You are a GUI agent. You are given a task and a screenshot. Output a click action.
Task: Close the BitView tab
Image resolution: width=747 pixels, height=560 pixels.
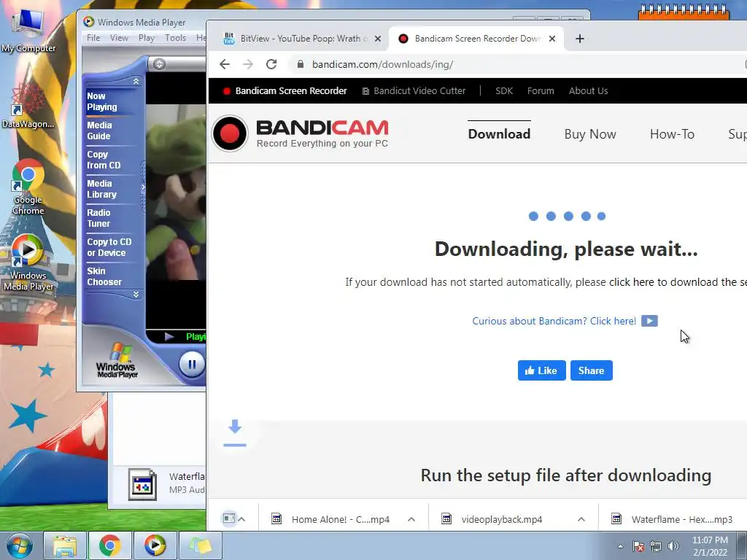pyautogui.click(x=378, y=39)
